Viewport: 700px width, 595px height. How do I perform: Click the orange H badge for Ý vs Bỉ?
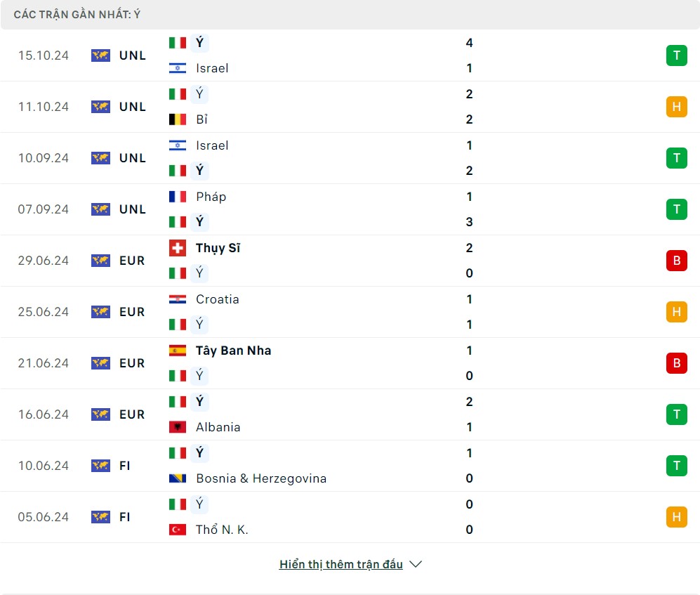tap(676, 107)
